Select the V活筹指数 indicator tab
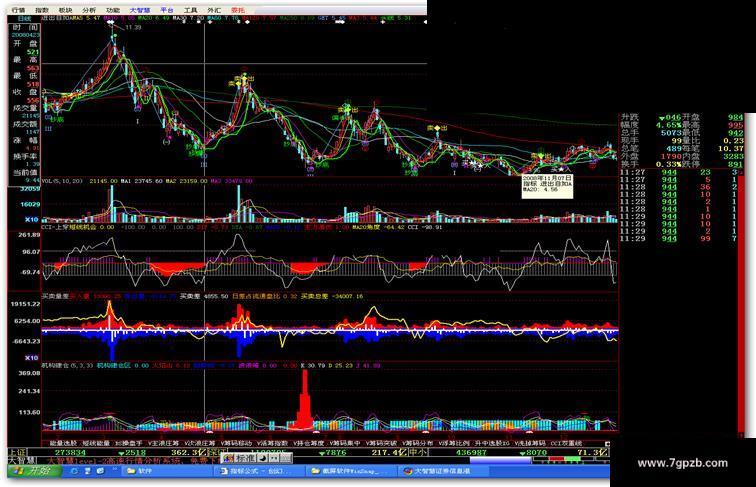The width and height of the screenshot is (756, 487). [272, 443]
